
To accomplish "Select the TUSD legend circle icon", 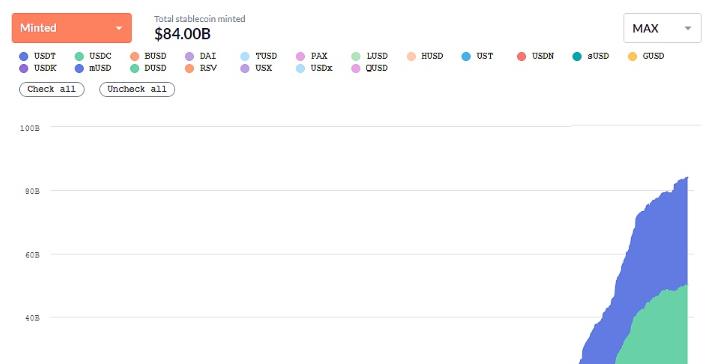I will coord(245,56).
